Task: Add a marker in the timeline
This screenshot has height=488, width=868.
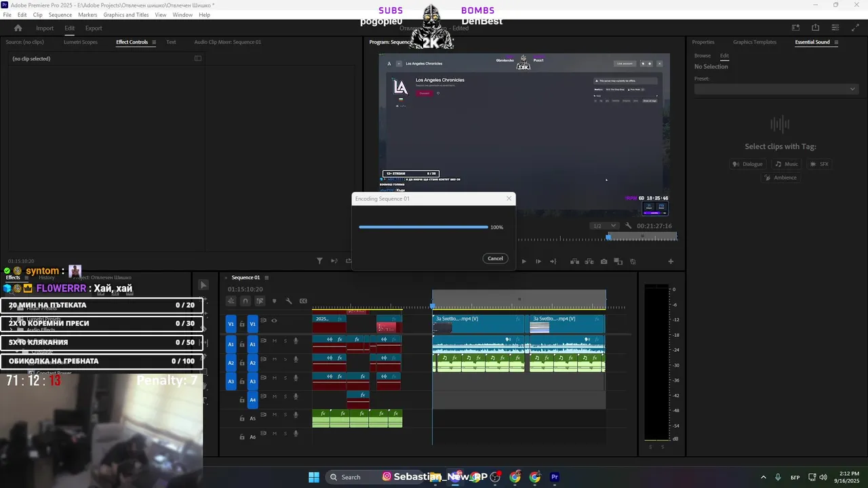Action: 274,301
